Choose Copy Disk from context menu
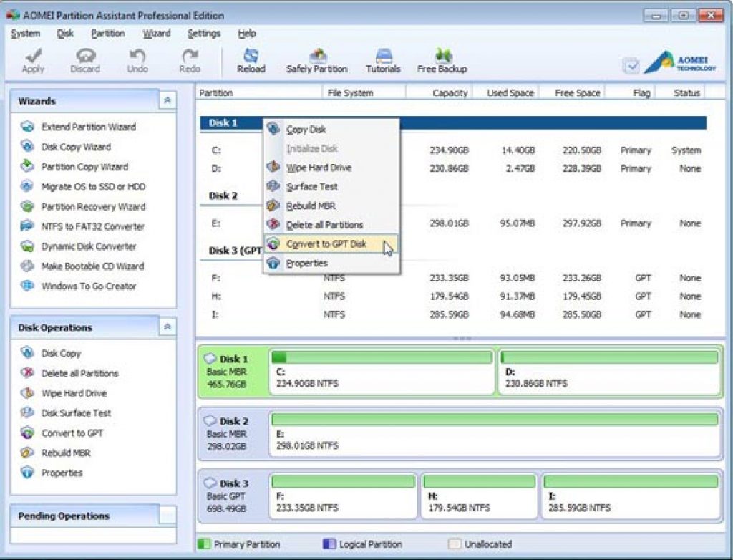Viewport: 733px width, 560px height. coord(331,129)
